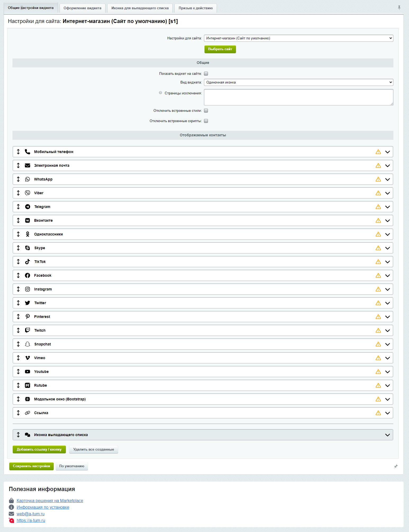Toggle Отключить встроенные стили checkbox
Image resolution: width=409 pixels, height=532 pixels.
coord(206,111)
